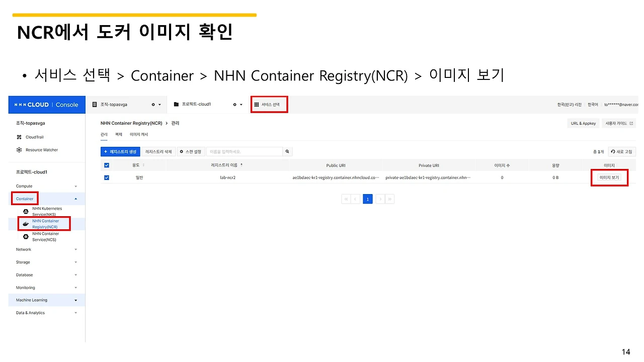
Task: Open 스캔 설정 scan settings
Action: pyautogui.click(x=191, y=151)
